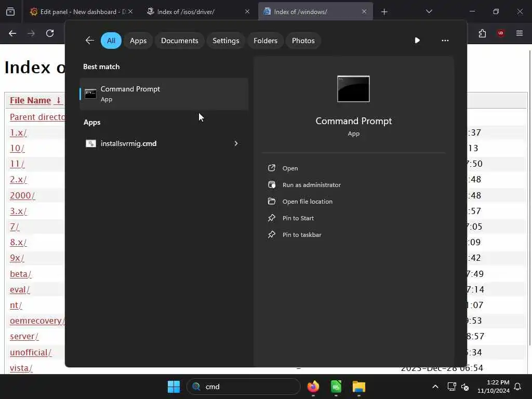Open the beta/ directory link
The height and width of the screenshot is (399, 532).
pos(21,274)
